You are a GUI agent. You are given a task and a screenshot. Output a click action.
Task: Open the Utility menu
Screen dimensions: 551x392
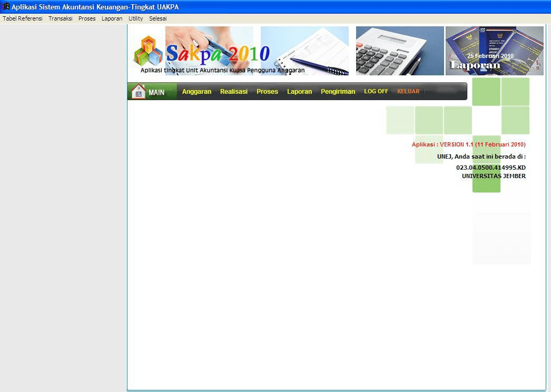(x=135, y=18)
